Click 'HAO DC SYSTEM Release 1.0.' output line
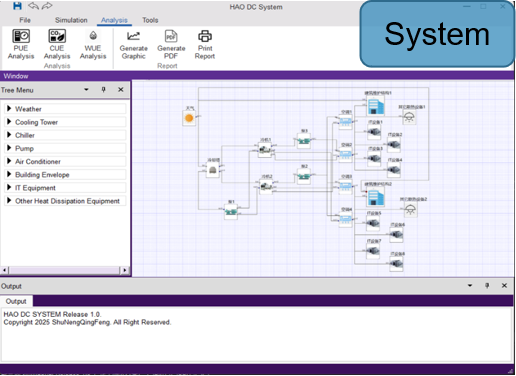Image resolution: width=516 pixels, height=376 pixels. pos(52,314)
